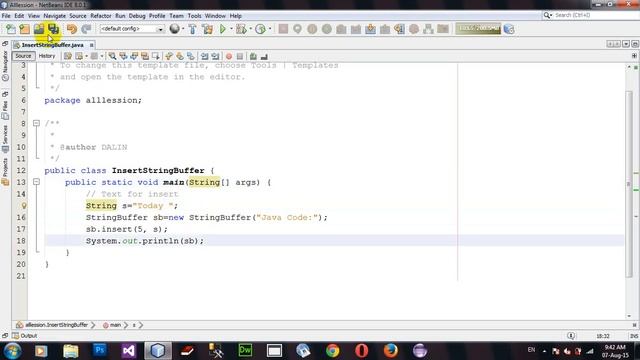The width and height of the screenshot is (640, 360).
Task: Click the disabled Finish Debugger Session square
Action: click(283, 29)
